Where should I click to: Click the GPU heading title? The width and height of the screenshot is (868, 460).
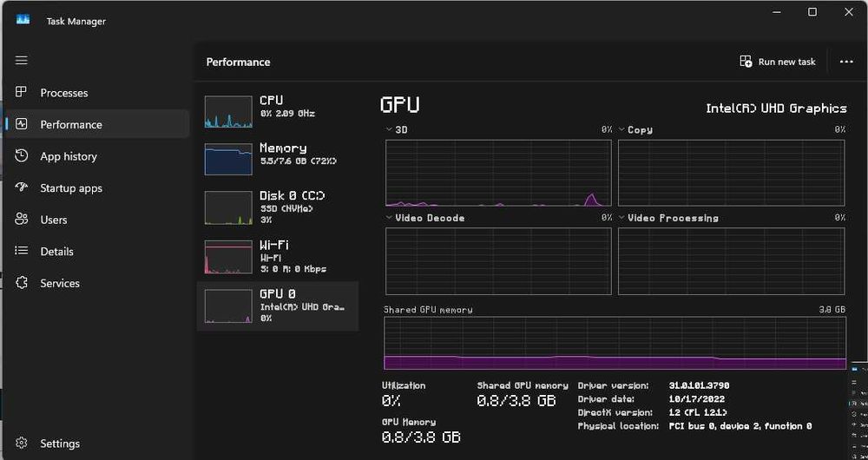pyautogui.click(x=399, y=105)
